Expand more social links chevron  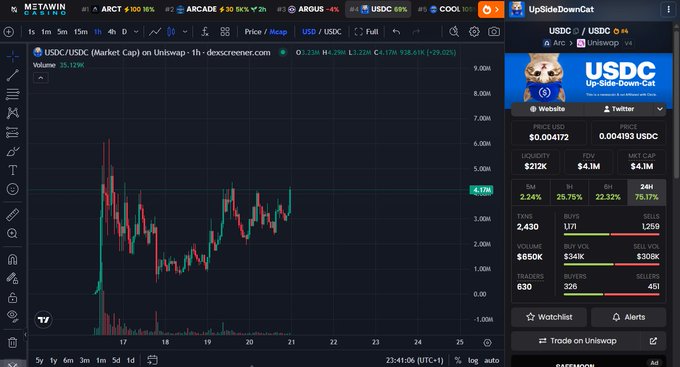click(x=660, y=109)
